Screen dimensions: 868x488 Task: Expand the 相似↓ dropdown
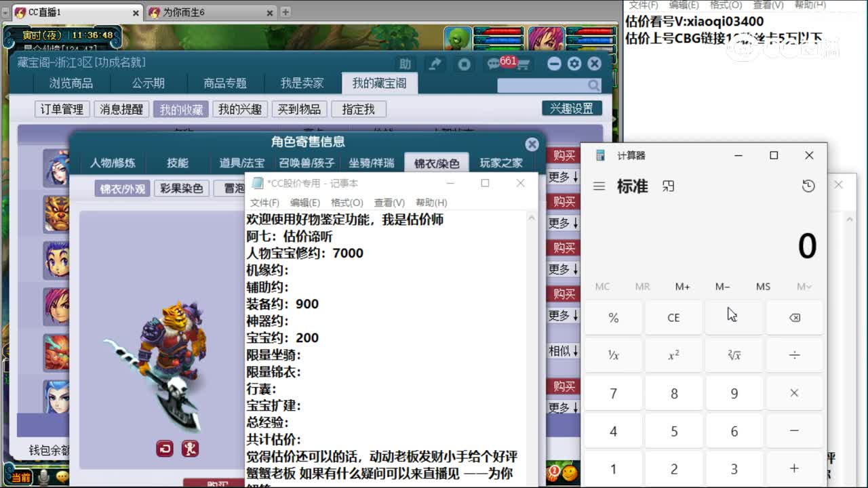[564, 351]
